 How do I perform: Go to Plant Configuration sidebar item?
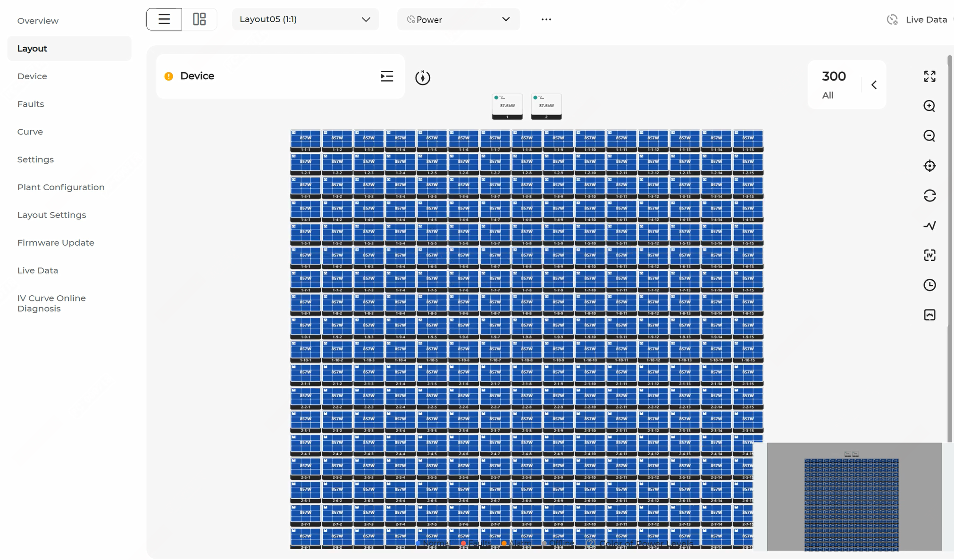click(x=61, y=187)
